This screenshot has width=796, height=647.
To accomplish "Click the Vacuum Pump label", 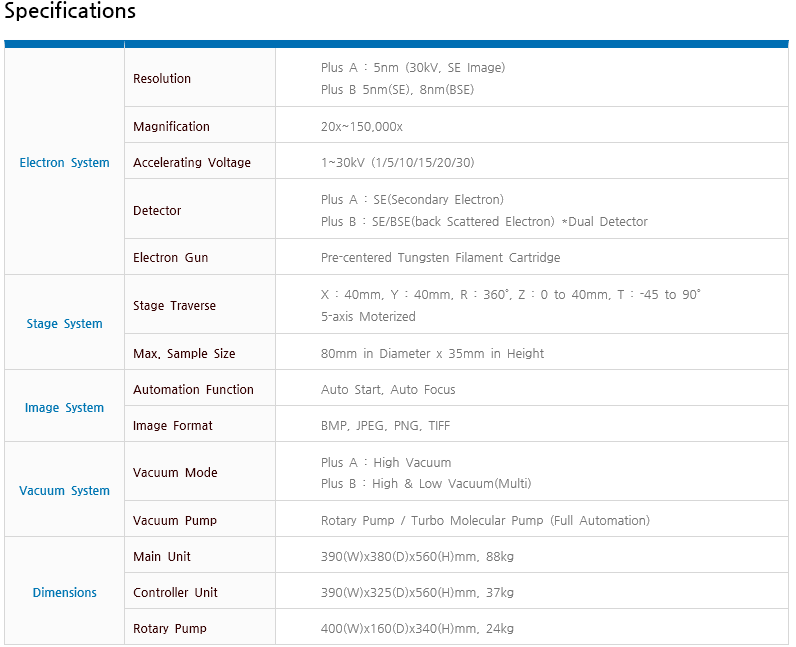I will pos(175,520).
